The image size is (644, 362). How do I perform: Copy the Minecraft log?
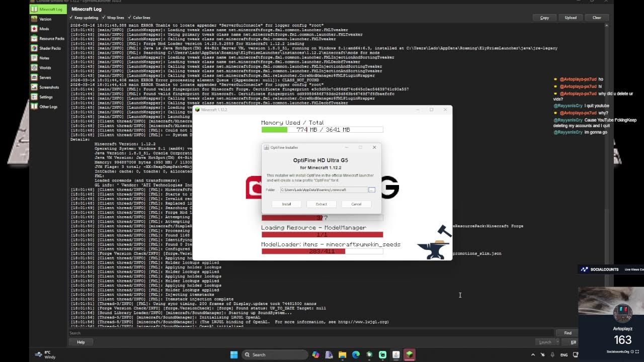[544, 18]
